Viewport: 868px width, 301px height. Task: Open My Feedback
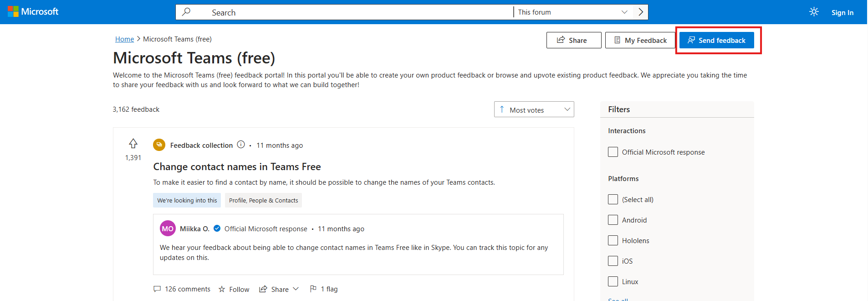coord(640,40)
